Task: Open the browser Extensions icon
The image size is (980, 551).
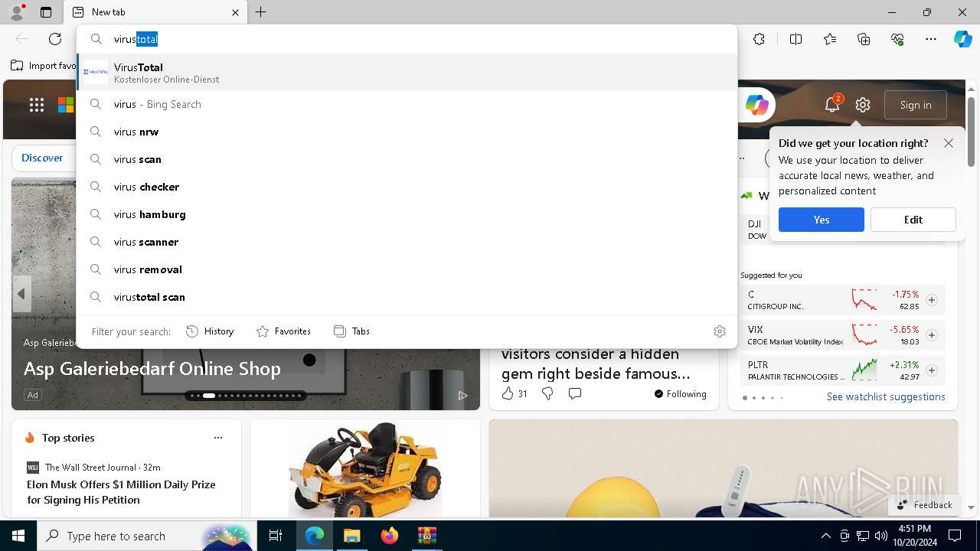Action: (759, 39)
